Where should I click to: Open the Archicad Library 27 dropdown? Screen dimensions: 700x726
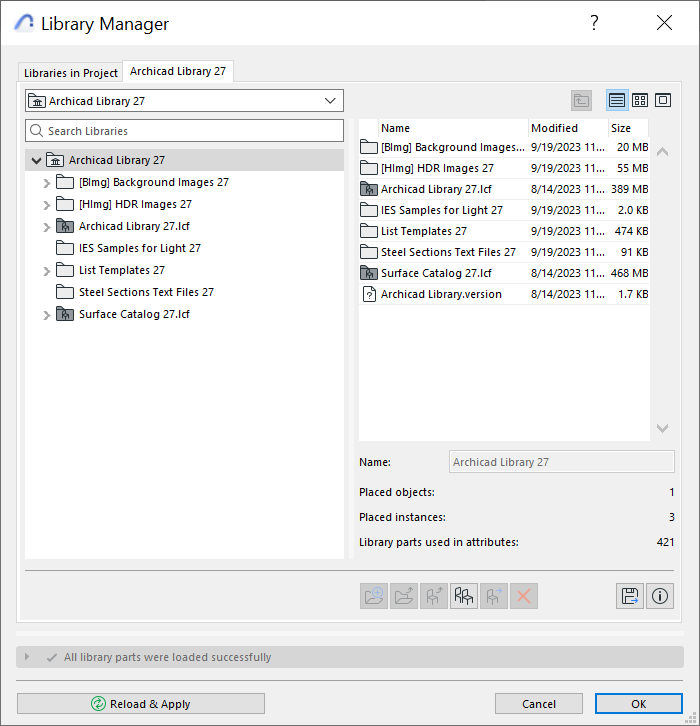click(x=184, y=100)
